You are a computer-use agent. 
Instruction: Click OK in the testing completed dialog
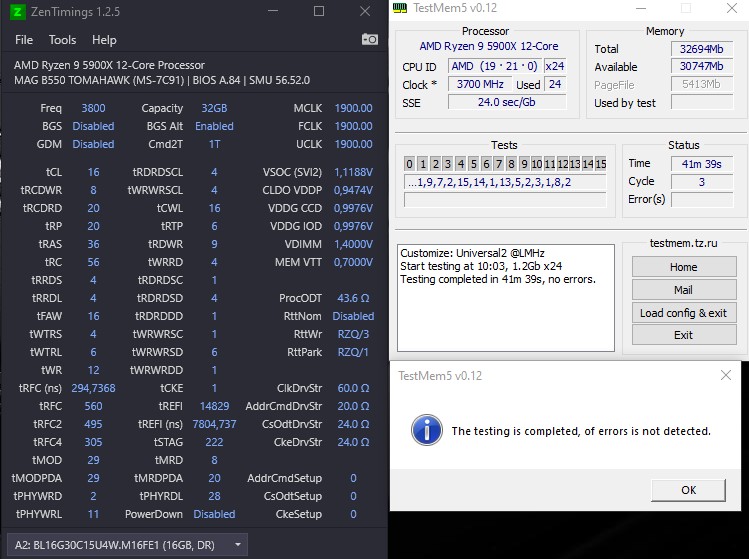(688, 490)
